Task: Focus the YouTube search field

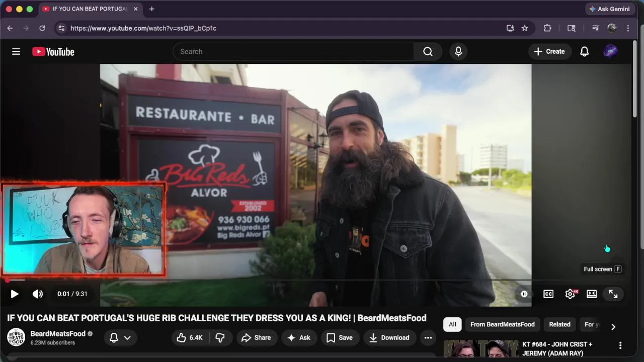Action: pos(294,51)
